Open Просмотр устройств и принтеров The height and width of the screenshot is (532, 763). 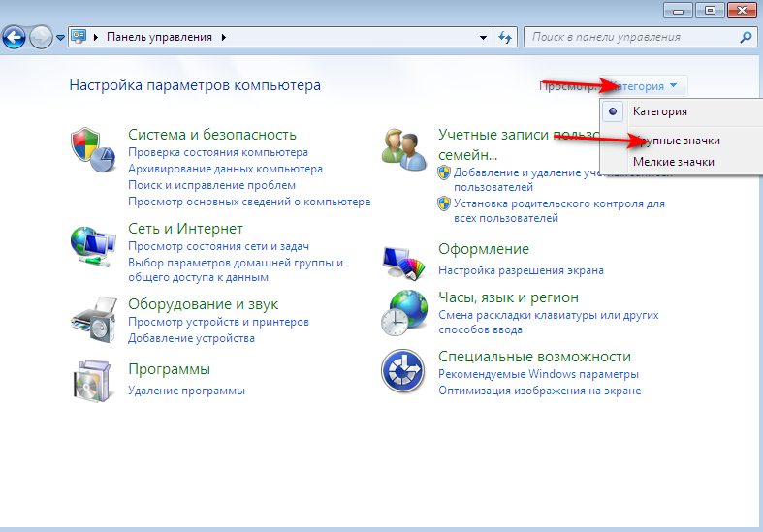[x=218, y=322]
